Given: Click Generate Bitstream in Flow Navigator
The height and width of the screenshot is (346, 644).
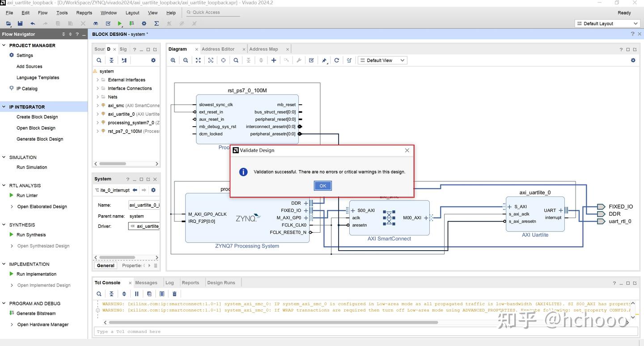Looking at the screenshot, I should [36, 313].
